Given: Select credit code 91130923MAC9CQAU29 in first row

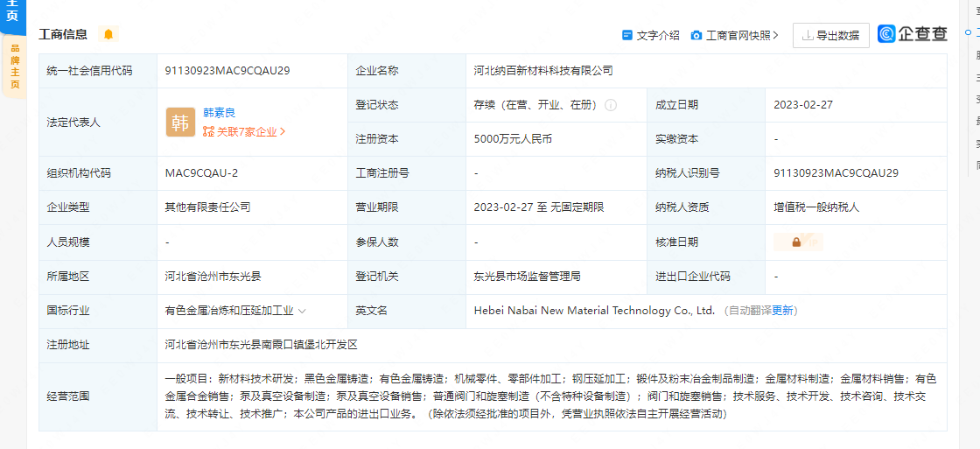Looking at the screenshot, I should [227, 71].
